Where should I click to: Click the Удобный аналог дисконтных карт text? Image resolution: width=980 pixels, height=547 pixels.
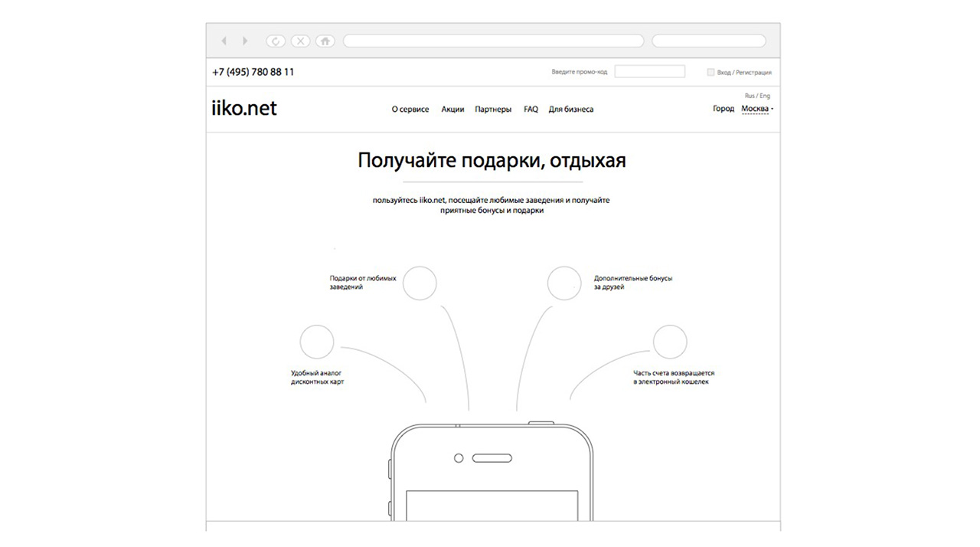coord(318,377)
